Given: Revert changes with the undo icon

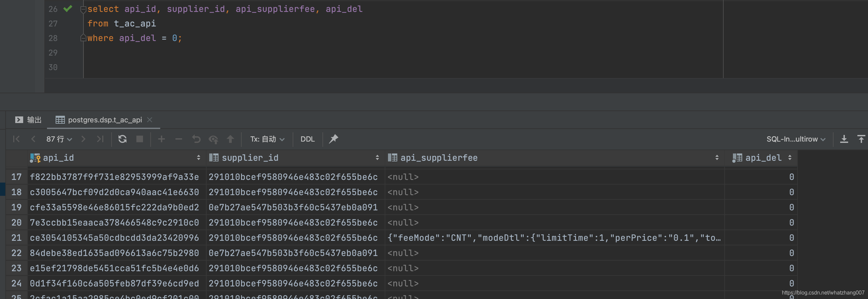Looking at the screenshot, I should coord(196,139).
